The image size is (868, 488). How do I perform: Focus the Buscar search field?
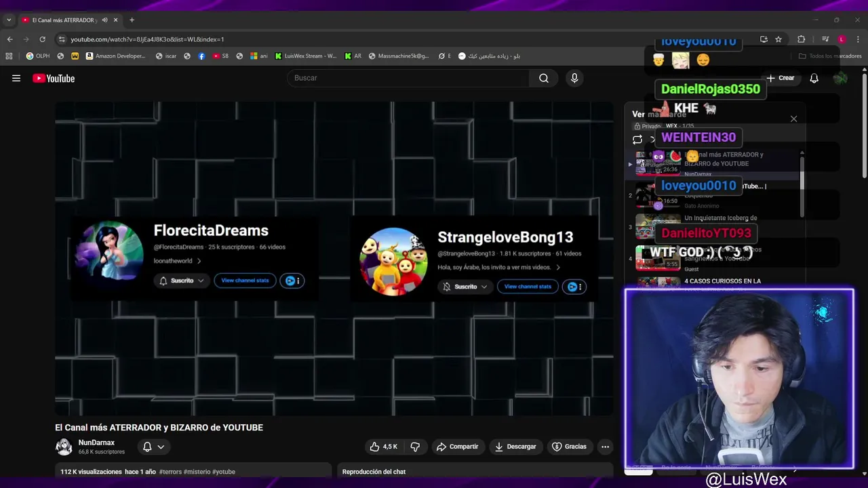pyautogui.click(x=408, y=78)
